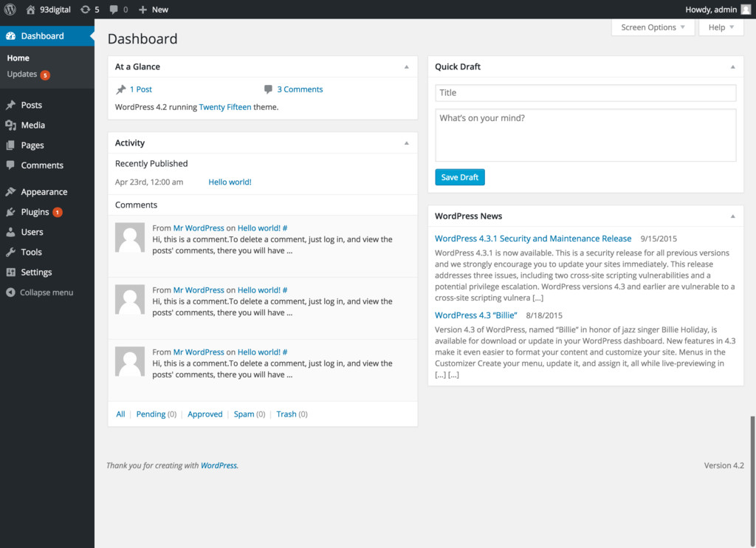The height and width of the screenshot is (548, 756).
Task: Open the Settings menu item
Action: 36,272
